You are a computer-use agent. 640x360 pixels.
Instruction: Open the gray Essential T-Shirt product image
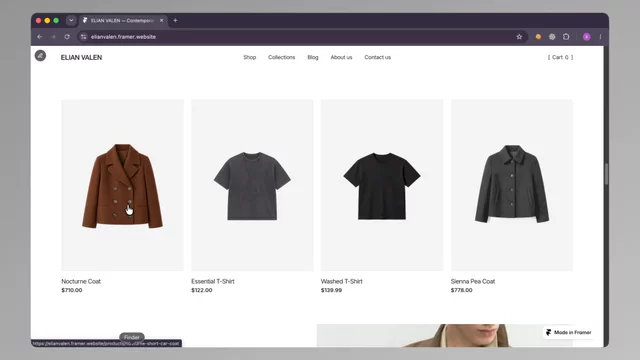click(x=252, y=185)
